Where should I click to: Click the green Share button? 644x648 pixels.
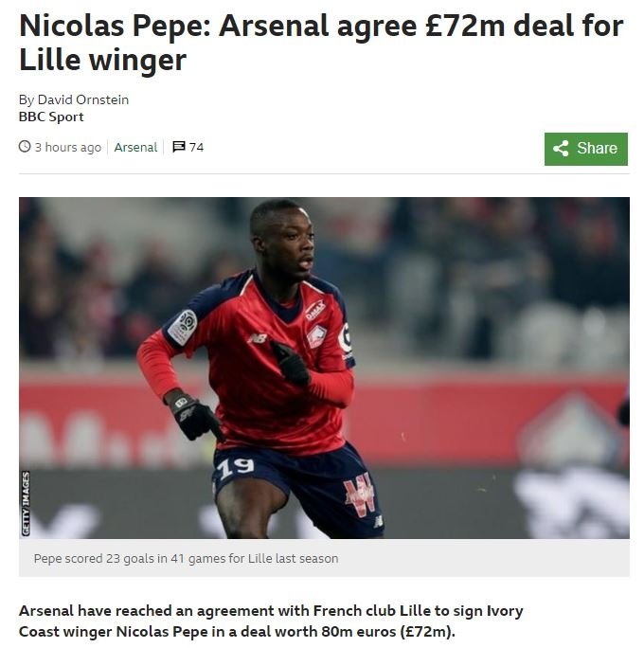[585, 149]
